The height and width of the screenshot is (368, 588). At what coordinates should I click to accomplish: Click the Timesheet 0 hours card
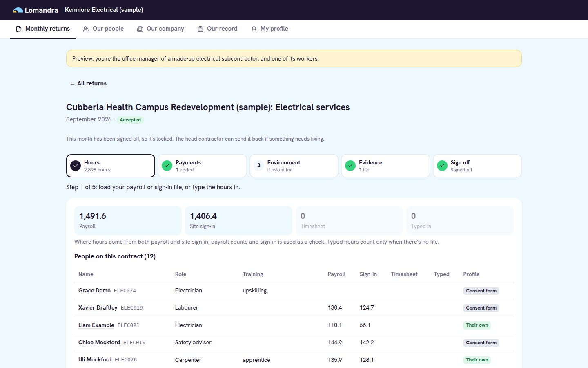pyautogui.click(x=349, y=221)
